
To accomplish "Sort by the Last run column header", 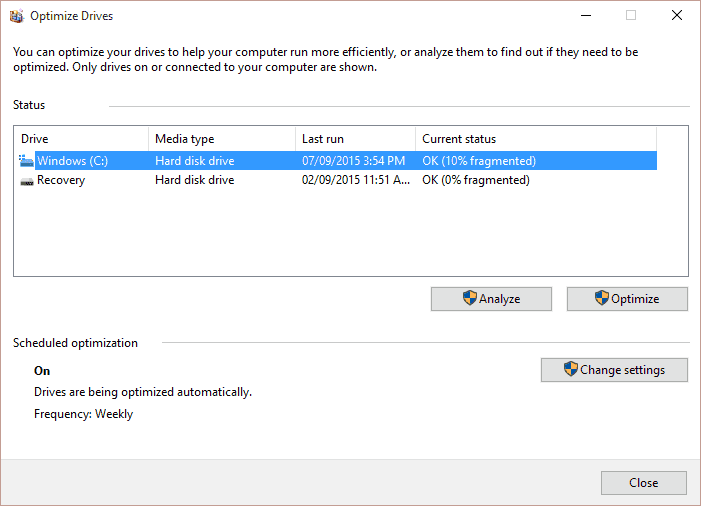I will point(355,139).
